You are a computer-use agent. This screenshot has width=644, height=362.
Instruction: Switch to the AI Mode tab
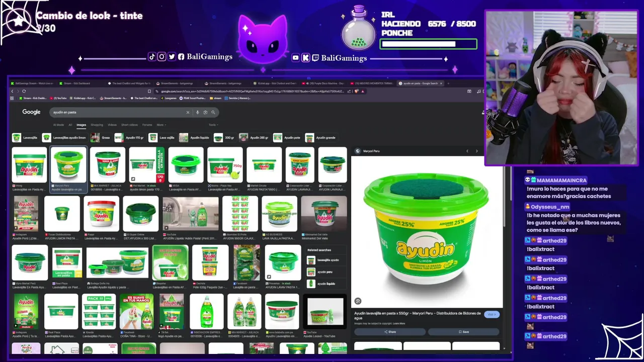coord(58,125)
